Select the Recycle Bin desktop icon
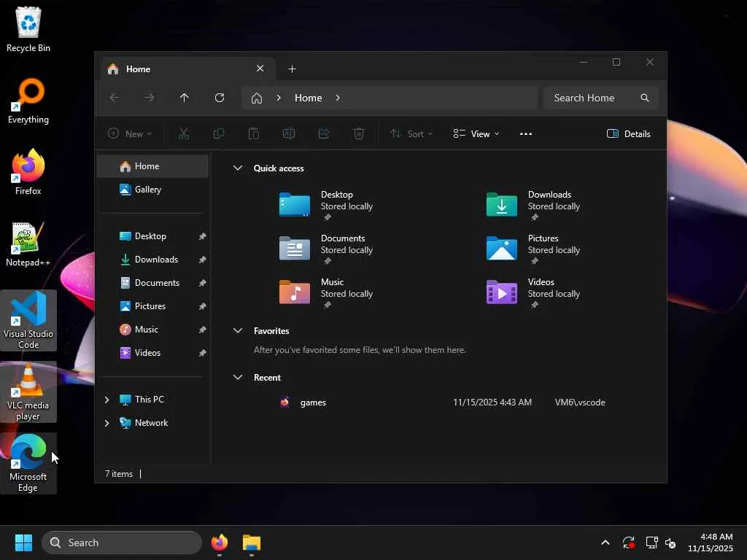This screenshot has height=560, width=747. (28, 29)
